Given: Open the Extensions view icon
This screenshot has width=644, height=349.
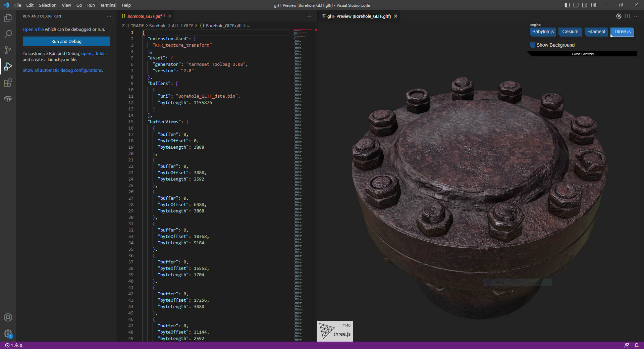Looking at the screenshot, I should pos(8,83).
